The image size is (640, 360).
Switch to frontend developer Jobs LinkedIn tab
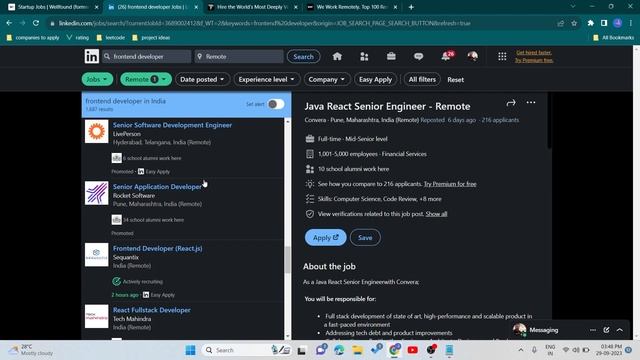(x=152, y=7)
